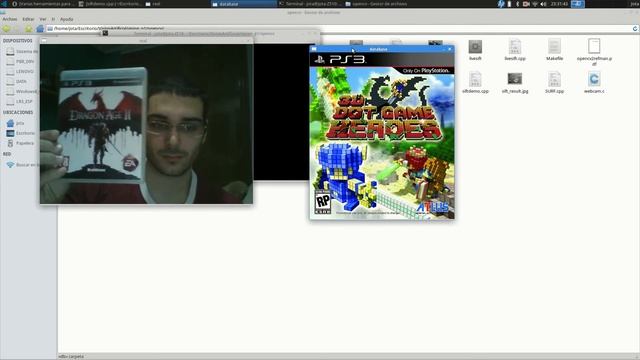Click the file manager path address field

click(339, 29)
